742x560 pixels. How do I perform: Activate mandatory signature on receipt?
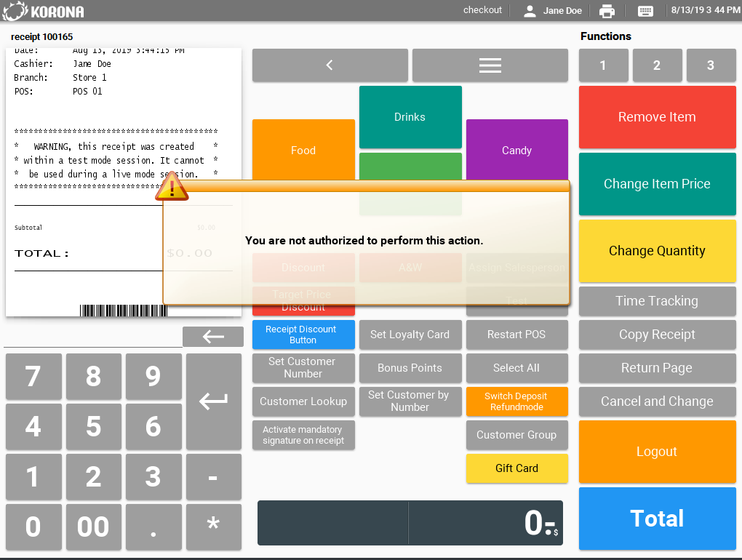coord(303,435)
